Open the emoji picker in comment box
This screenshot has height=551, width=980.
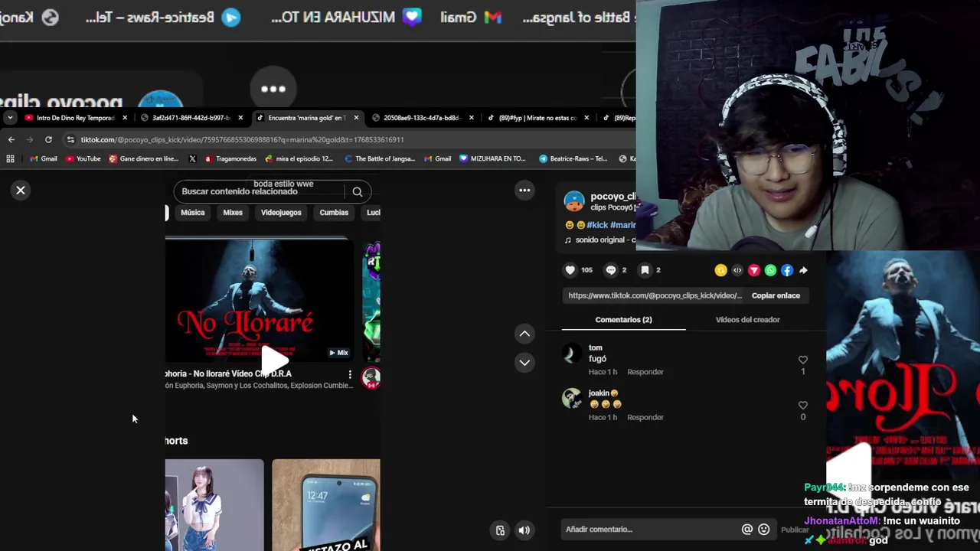764,530
